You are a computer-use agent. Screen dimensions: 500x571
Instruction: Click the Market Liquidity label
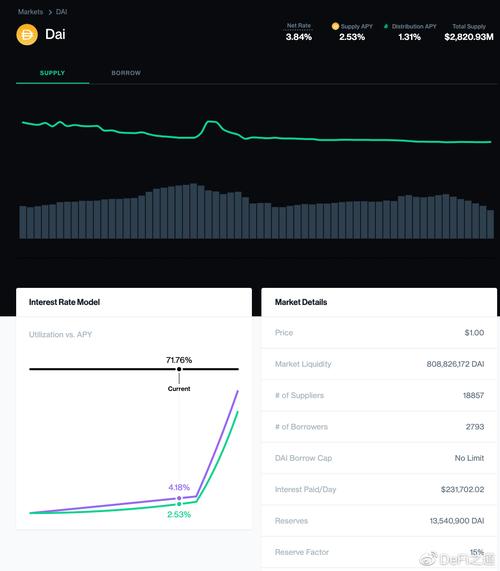coord(303,364)
